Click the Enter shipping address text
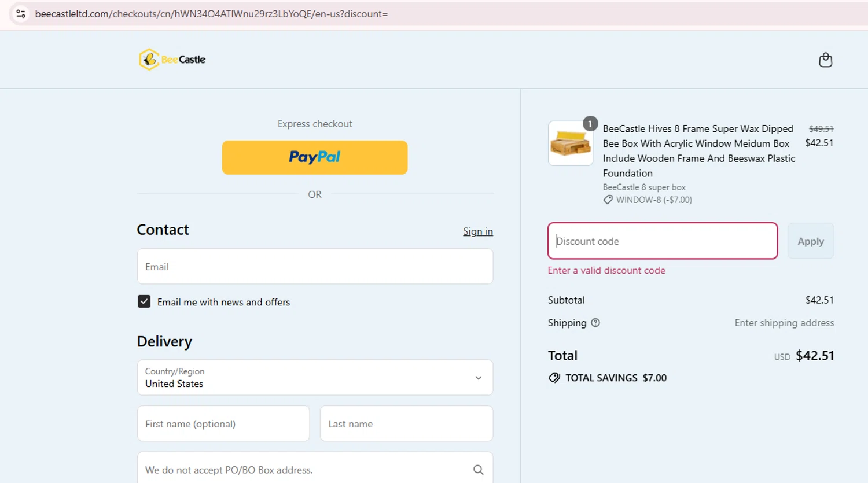The height and width of the screenshot is (483, 868). coord(784,323)
